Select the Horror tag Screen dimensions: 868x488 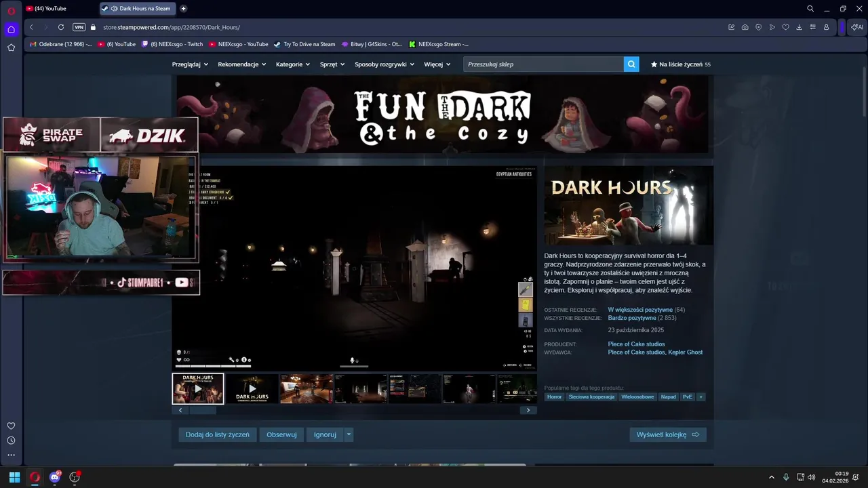(555, 396)
